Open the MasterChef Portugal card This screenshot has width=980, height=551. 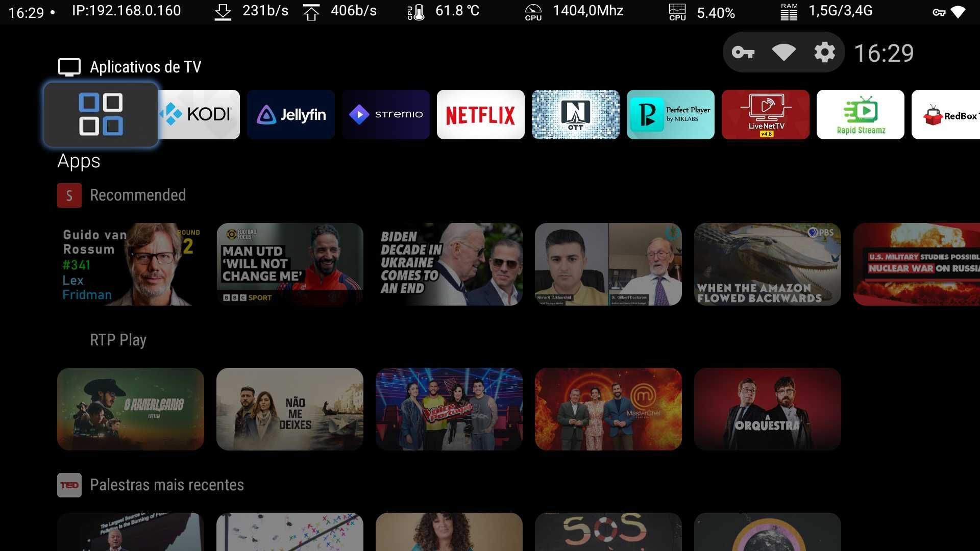pyautogui.click(x=608, y=409)
